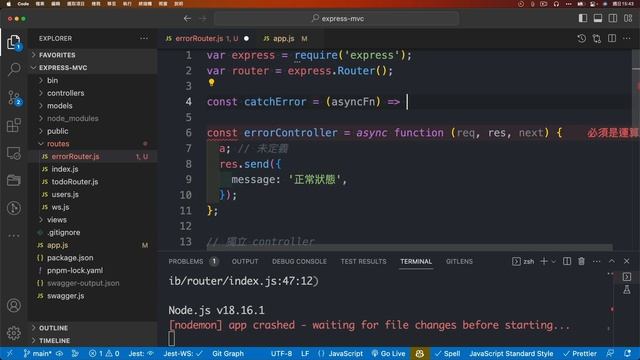Open the Source Control view
This screenshot has width=640, height=360.
14,98
